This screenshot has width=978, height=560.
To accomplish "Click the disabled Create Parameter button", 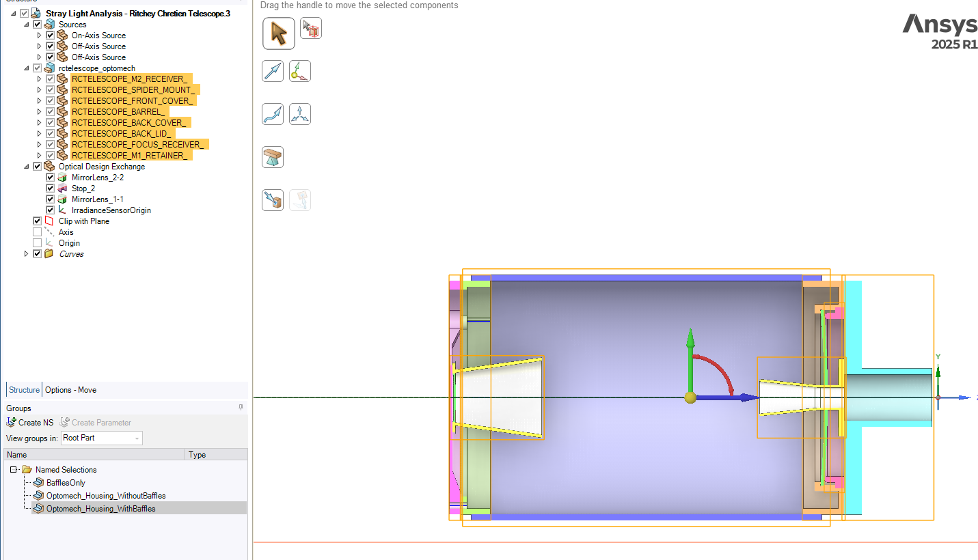I will coord(95,423).
